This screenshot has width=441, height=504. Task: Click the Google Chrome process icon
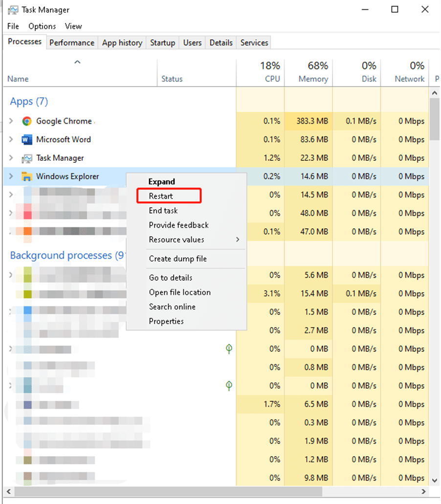[26, 121]
